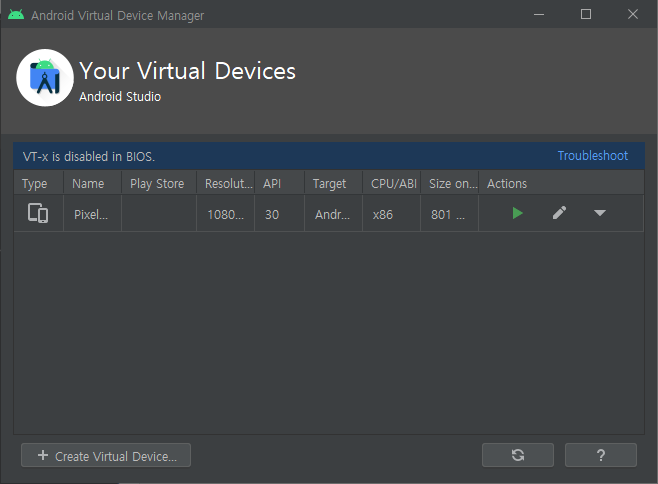Sort by the Size on Disk column header
The height and width of the screenshot is (484, 658).
click(x=449, y=183)
